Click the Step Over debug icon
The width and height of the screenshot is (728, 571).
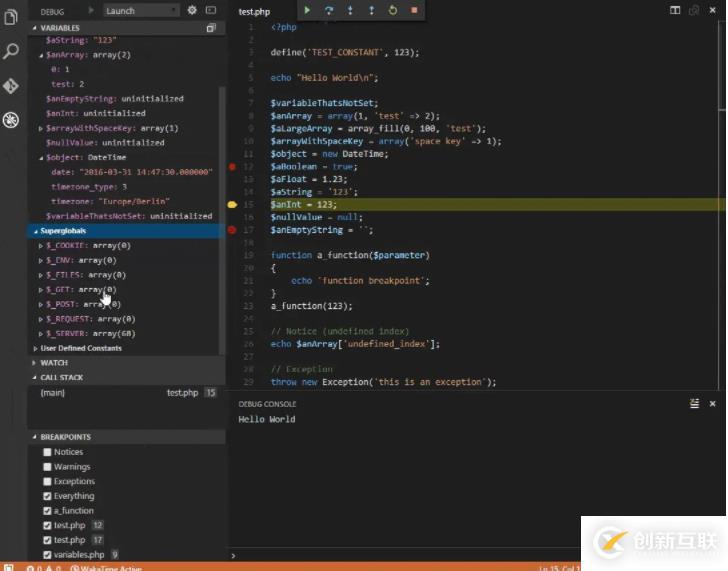pos(329,10)
